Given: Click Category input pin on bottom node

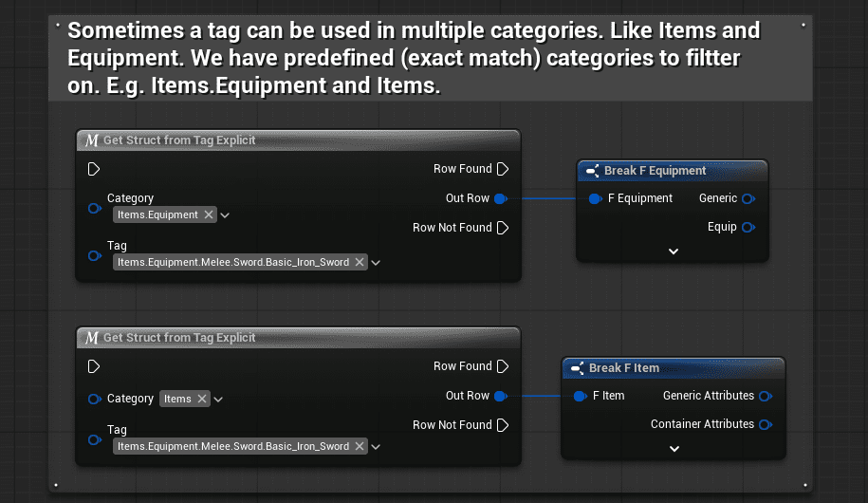Looking at the screenshot, I should coord(95,399).
